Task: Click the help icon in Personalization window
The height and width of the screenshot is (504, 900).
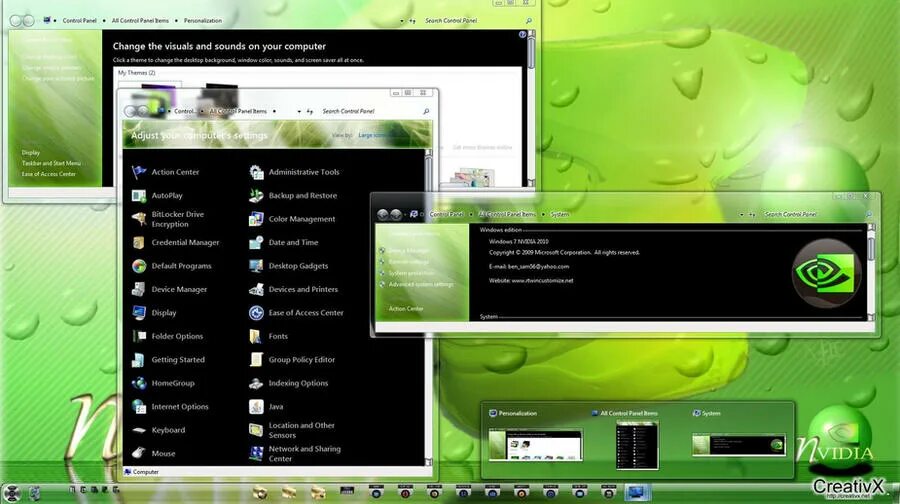Action: click(522, 34)
